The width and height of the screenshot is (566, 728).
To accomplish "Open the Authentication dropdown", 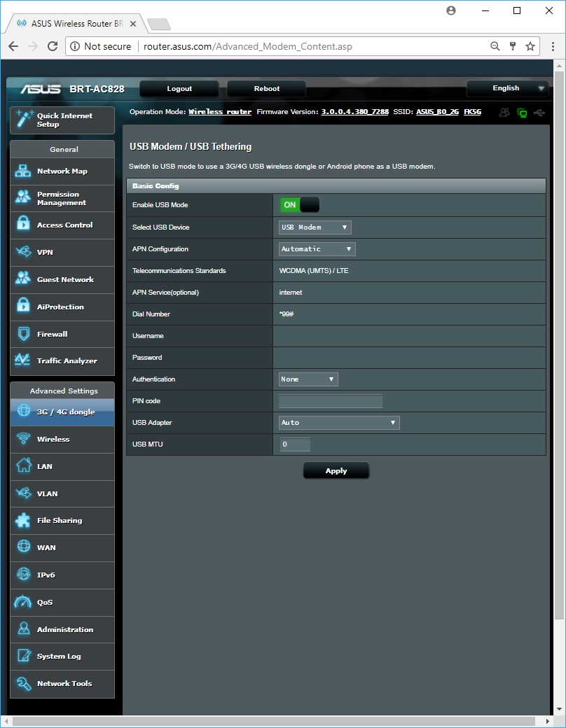I will tap(308, 379).
